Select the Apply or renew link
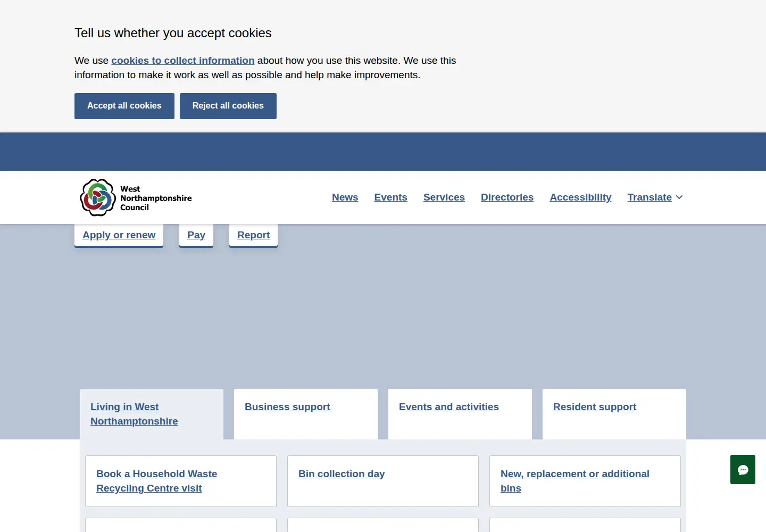766x532 pixels. [x=119, y=235]
